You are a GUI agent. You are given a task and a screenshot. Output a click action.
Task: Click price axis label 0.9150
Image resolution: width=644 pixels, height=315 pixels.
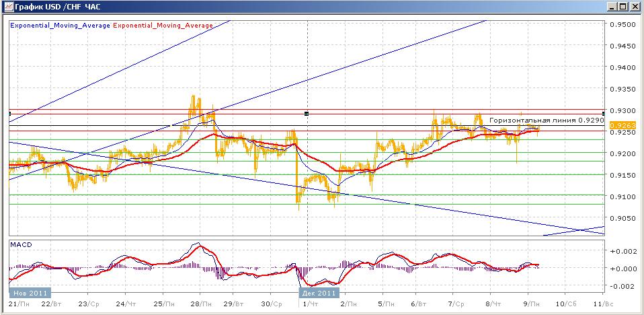(623, 175)
